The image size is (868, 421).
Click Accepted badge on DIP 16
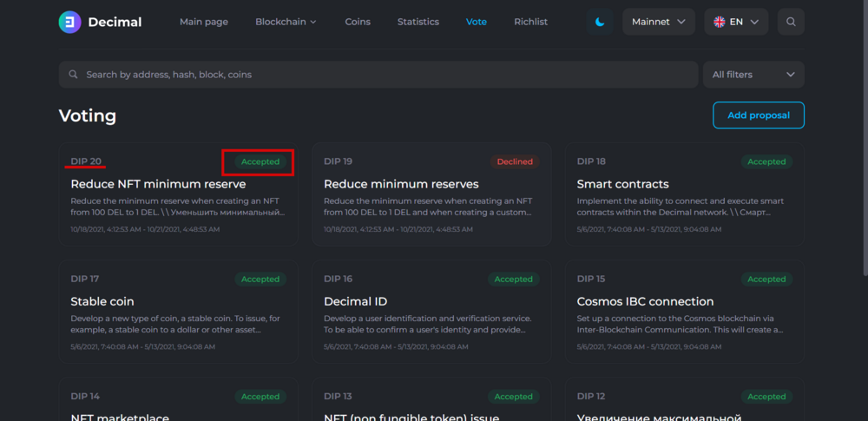pos(514,280)
